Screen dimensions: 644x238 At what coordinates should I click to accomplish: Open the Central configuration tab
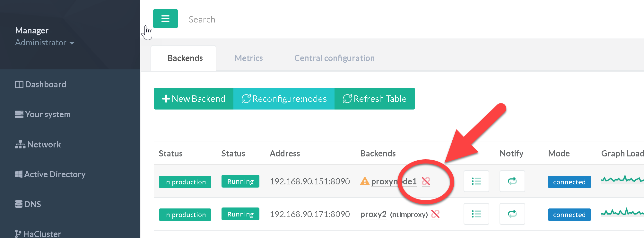[334, 58]
